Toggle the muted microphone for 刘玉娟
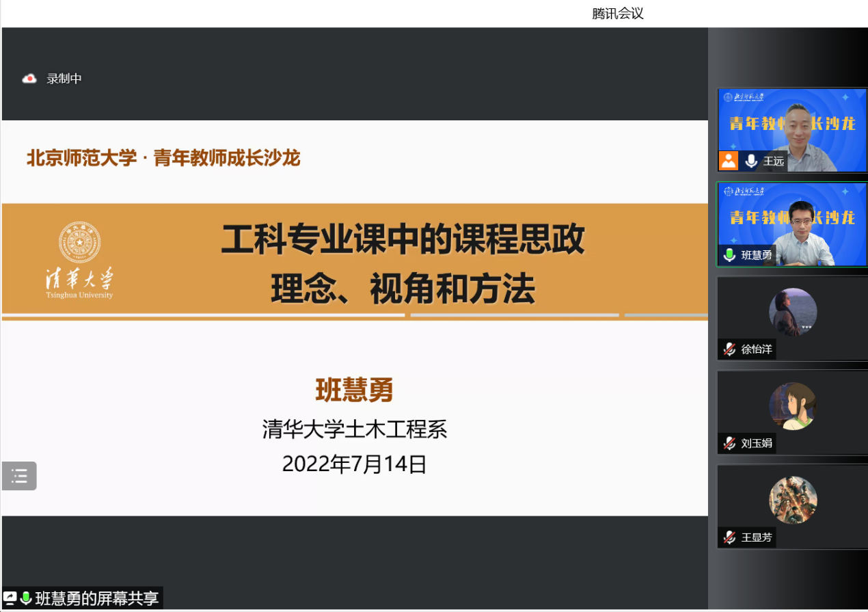This screenshot has width=868, height=612. [729, 443]
